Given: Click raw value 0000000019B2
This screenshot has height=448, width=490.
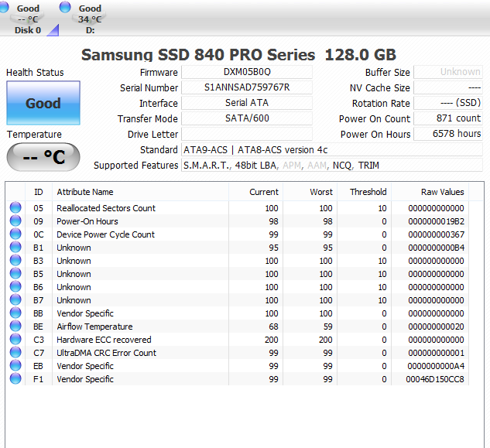Looking at the screenshot, I should 436,221.
